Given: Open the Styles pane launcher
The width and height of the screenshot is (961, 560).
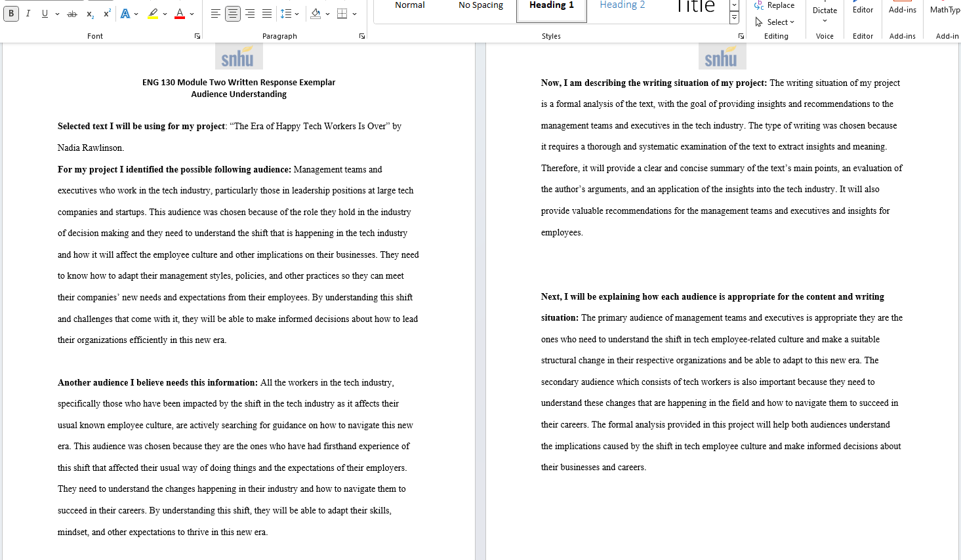Looking at the screenshot, I should tap(741, 36).
